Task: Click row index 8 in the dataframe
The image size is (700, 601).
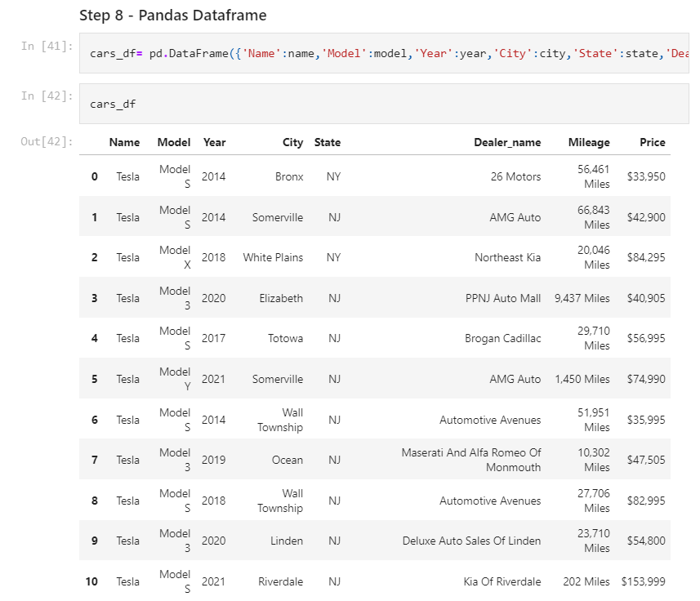Action: (x=95, y=501)
